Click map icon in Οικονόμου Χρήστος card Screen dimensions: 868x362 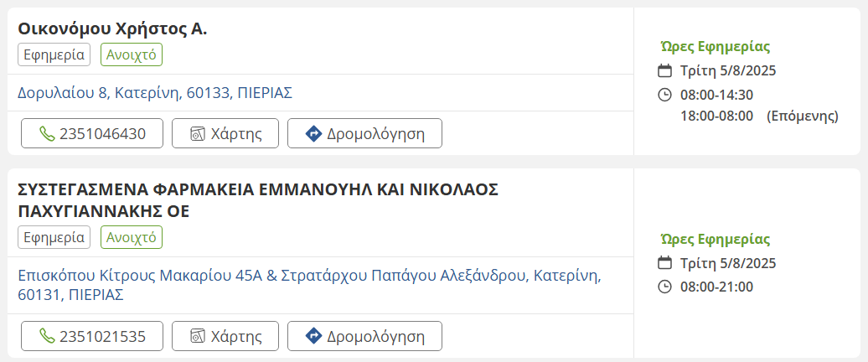[197, 133]
